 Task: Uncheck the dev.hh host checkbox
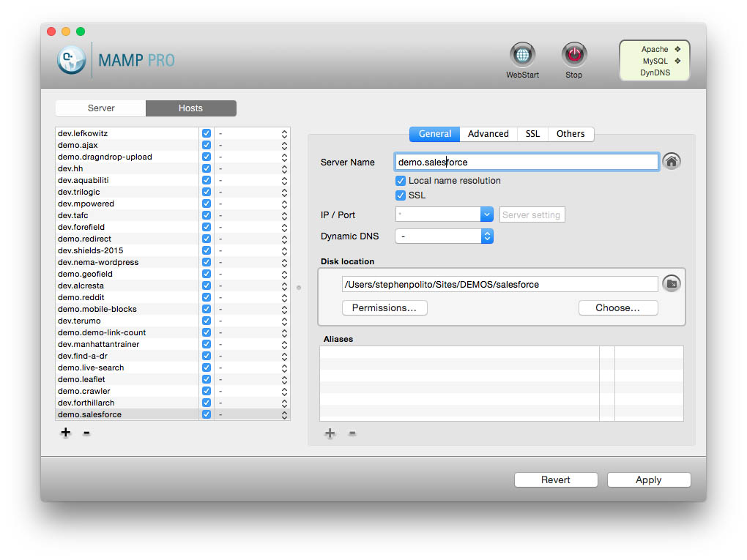tap(207, 168)
